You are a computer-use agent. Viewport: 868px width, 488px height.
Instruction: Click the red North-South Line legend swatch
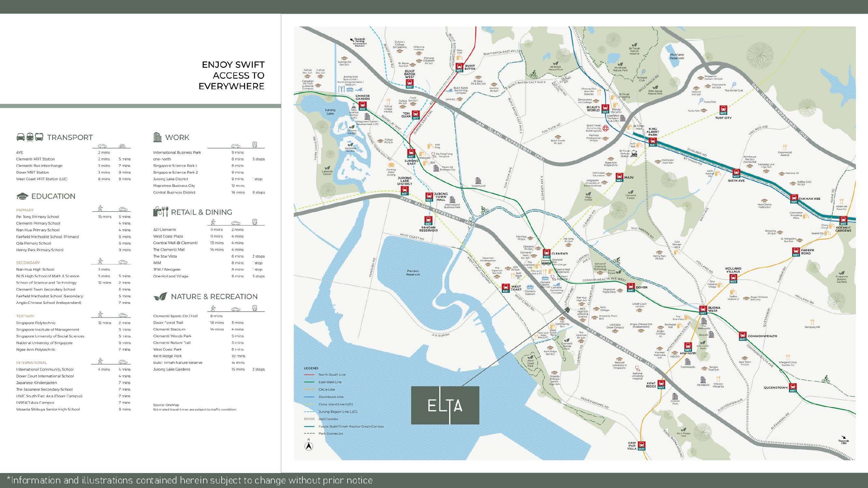coord(309,374)
